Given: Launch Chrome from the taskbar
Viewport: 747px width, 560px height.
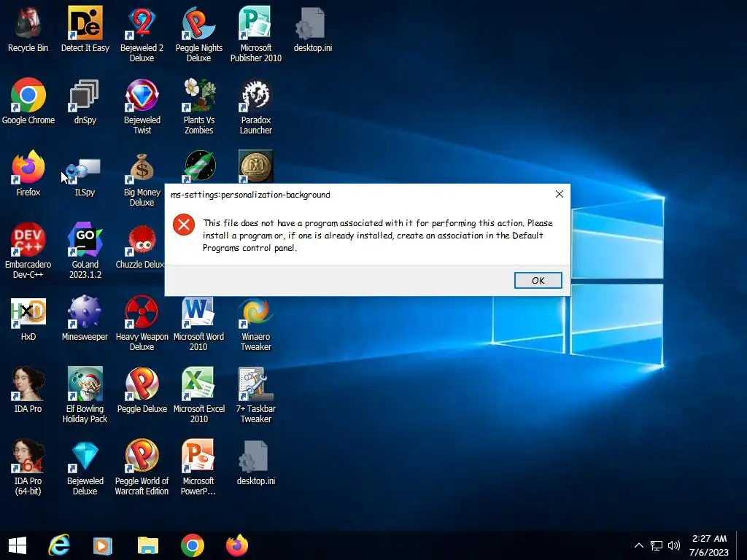Looking at the screenshot, I should [x=193, y=545].
